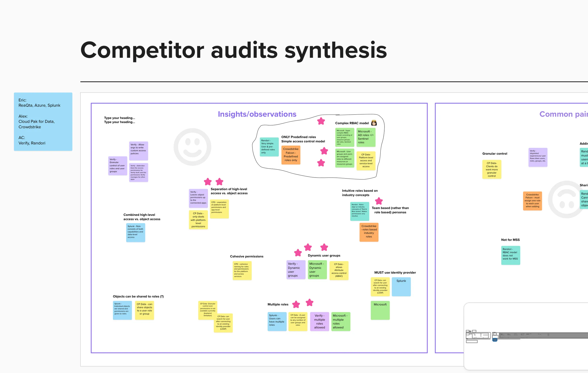Select the Microsoft - Dynamic user groups note
This screenshot has height=373, width=588.
point(317,270)
